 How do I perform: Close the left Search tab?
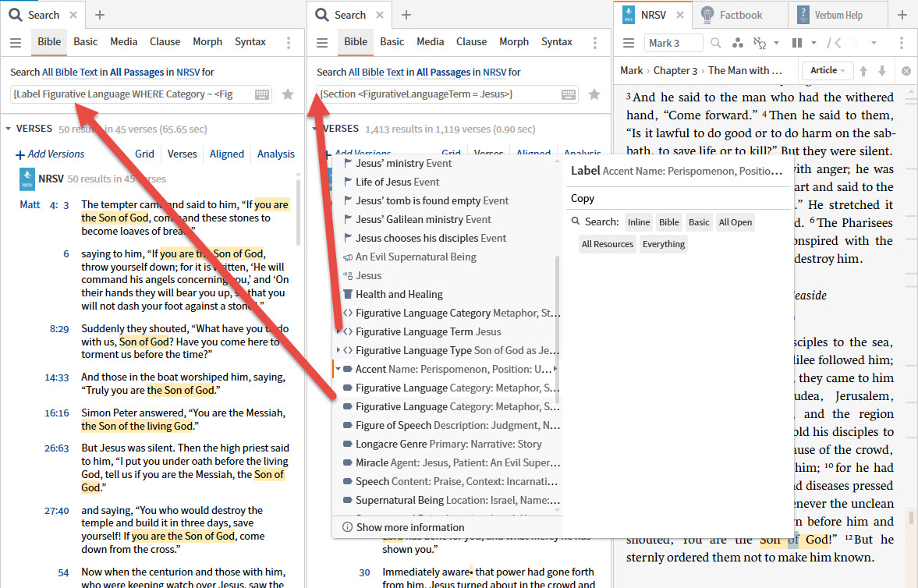pyautogui.click(x=73, y=15)
